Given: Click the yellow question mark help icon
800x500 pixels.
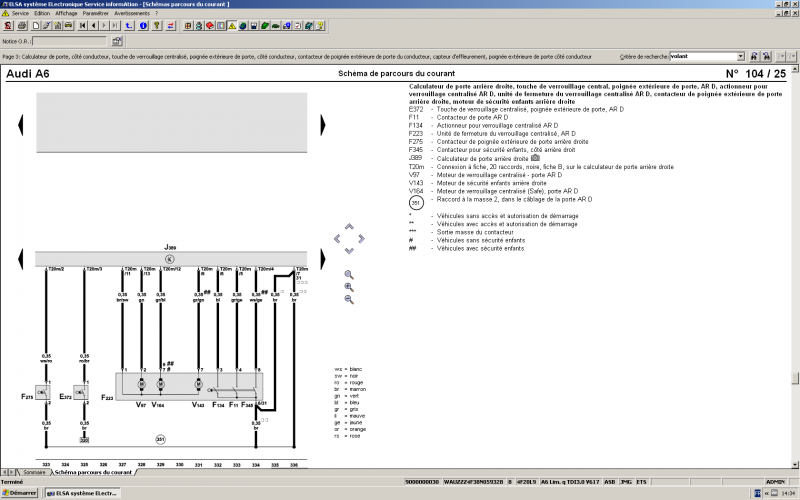Looking at the screenshot, I should point(157,26).
